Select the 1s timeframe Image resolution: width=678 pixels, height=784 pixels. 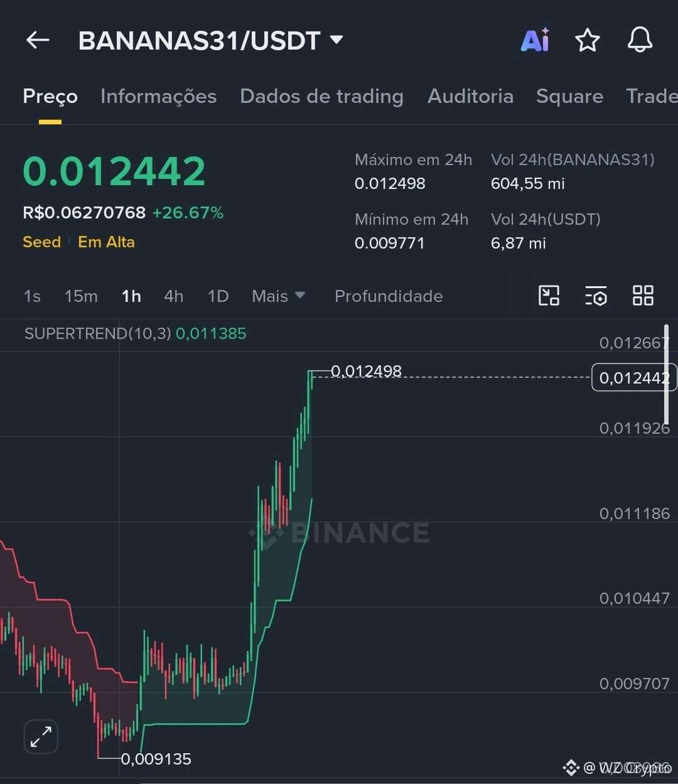point(32,296)
